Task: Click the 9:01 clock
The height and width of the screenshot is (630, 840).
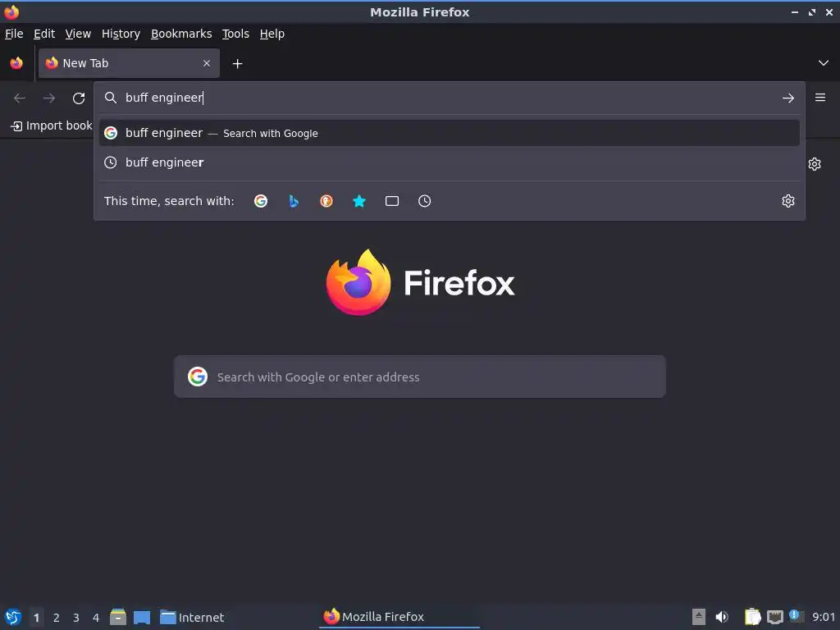Action: (x=824, y=617)
